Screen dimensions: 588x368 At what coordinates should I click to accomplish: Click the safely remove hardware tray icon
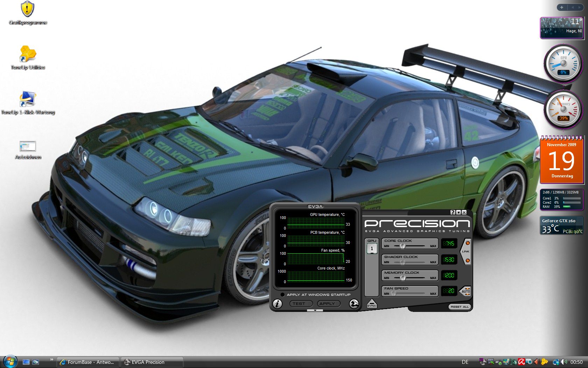point(498,362)
